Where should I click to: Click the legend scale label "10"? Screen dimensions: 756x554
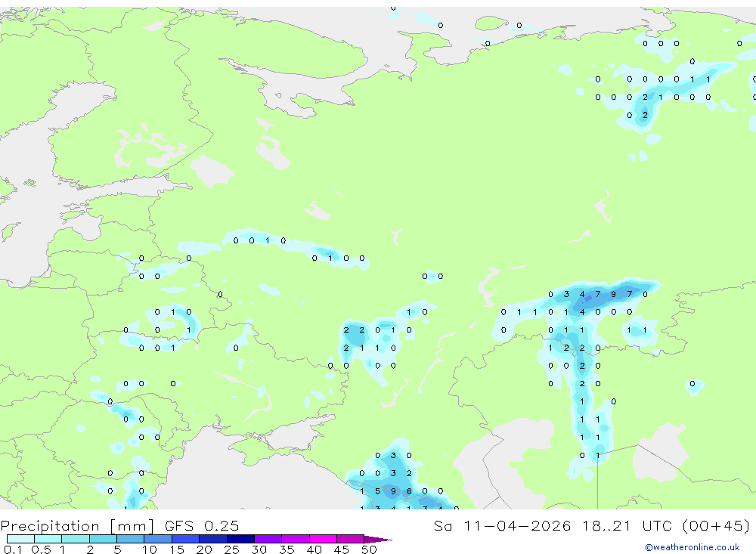tap(149, 549)
